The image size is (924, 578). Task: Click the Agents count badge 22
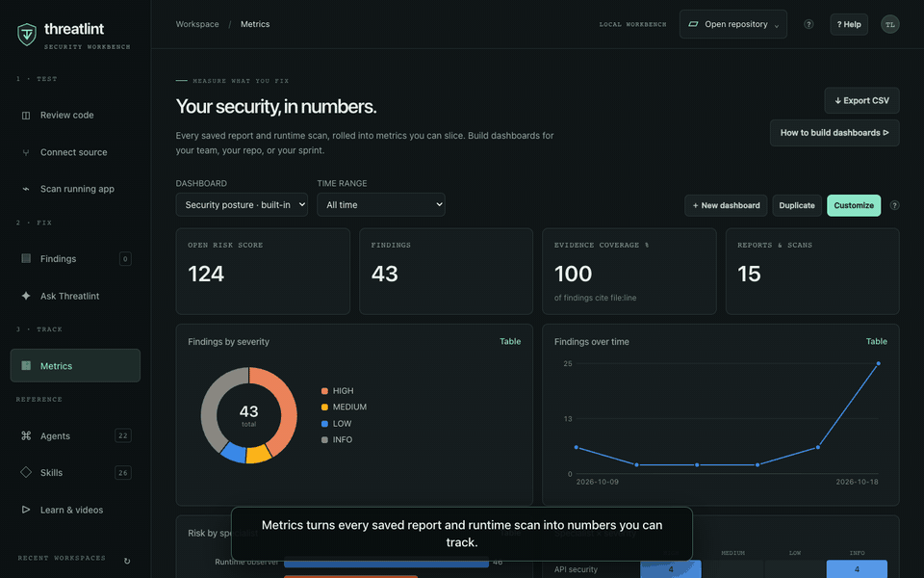(x=122, y=435)
